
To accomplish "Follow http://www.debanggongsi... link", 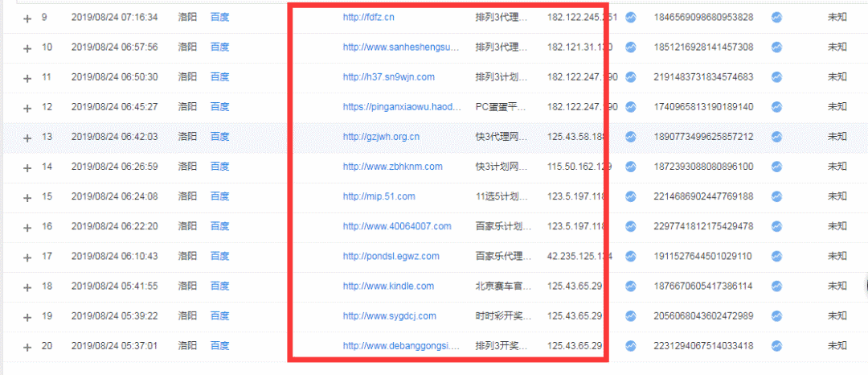I will 401,346.
